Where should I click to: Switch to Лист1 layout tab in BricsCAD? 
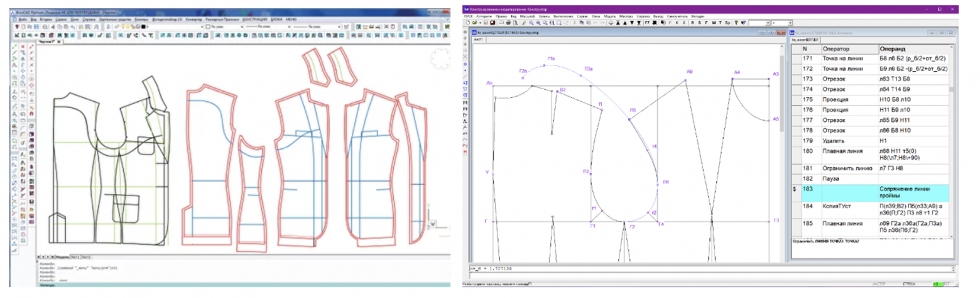coord(75,257)
